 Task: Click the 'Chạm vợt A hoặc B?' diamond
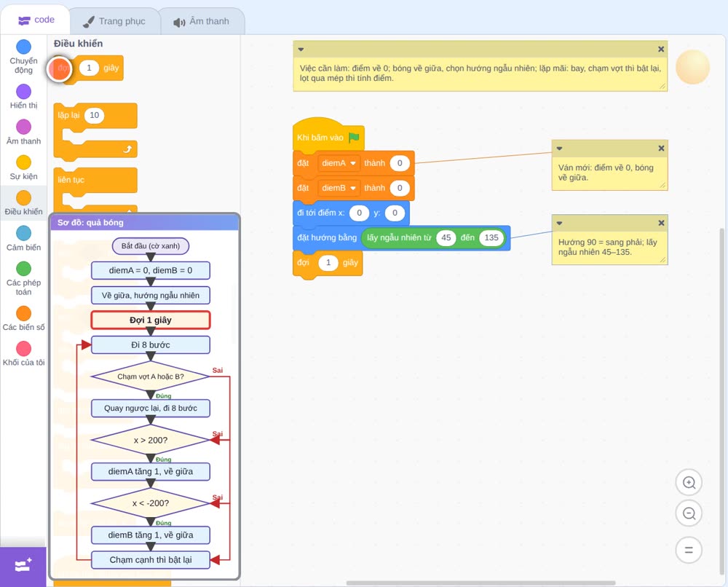[x=151, y=377]
